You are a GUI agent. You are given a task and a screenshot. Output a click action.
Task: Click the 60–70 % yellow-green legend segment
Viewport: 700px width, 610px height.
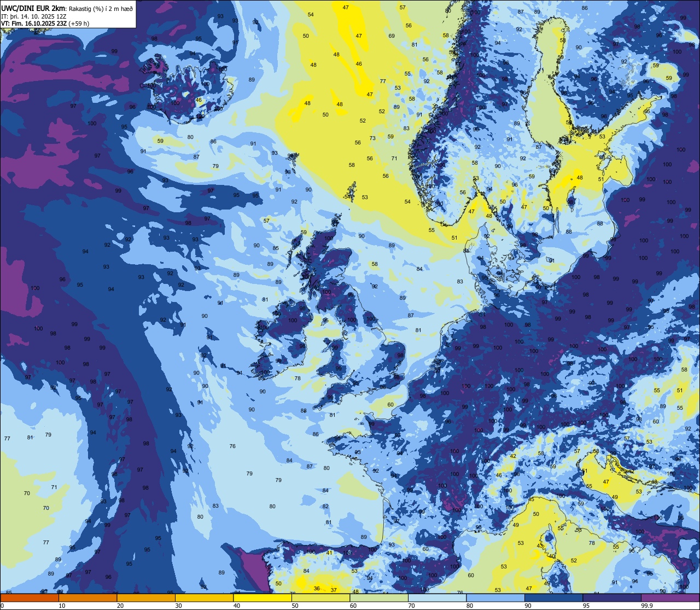tap(379, 598)
